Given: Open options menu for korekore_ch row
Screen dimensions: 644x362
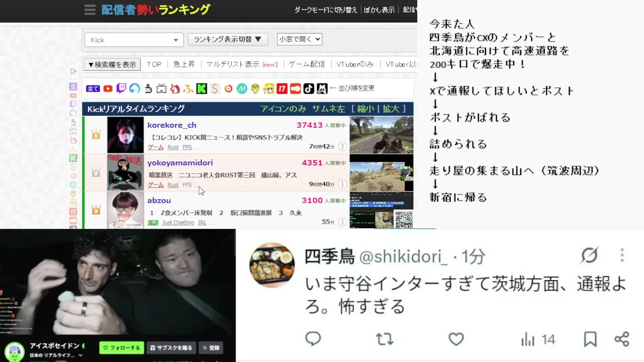Looking at the screenshot, I should click(x=342, y=147).
